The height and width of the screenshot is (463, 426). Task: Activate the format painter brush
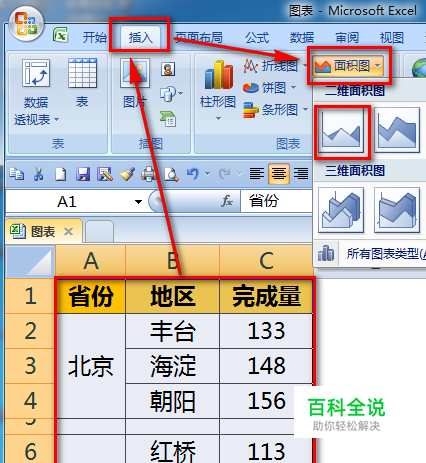(x=127, y=174)
